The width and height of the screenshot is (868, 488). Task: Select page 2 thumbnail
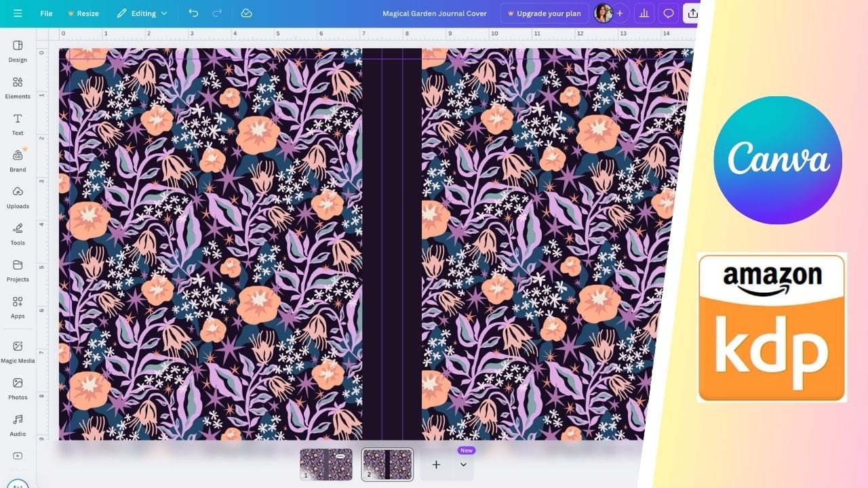(x=387, y=464)
